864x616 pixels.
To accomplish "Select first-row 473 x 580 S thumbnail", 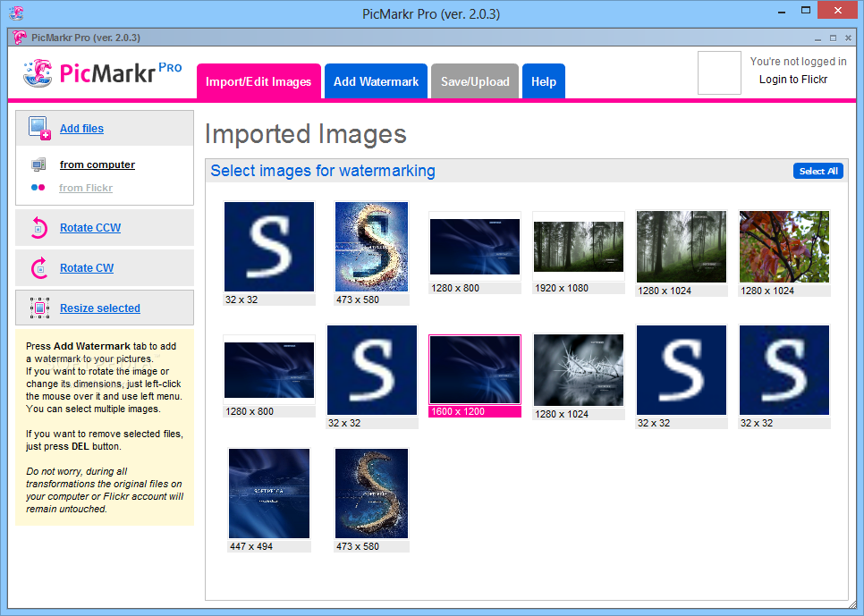I will (x=371, y=246).
